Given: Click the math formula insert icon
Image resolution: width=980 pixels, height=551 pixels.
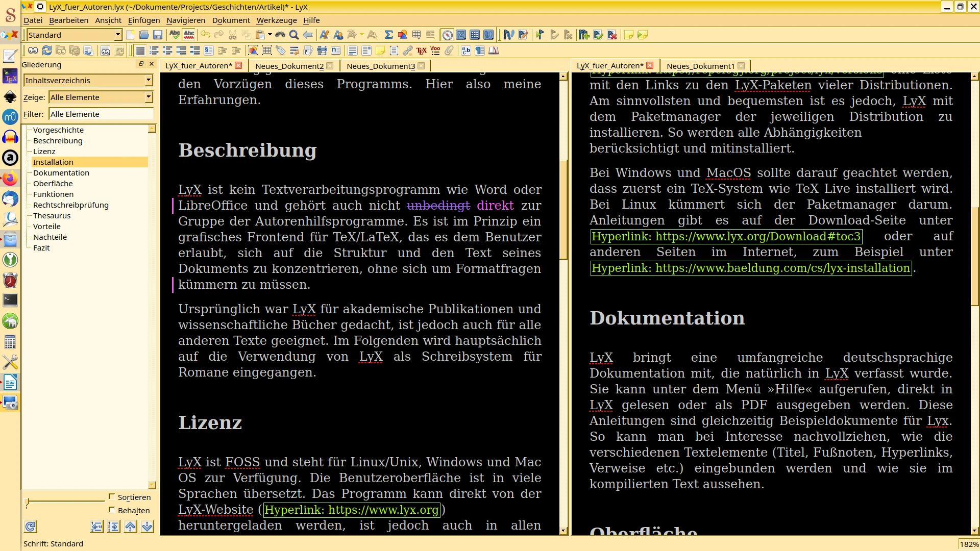Looking at the screenshot, I should pos(388,35).
